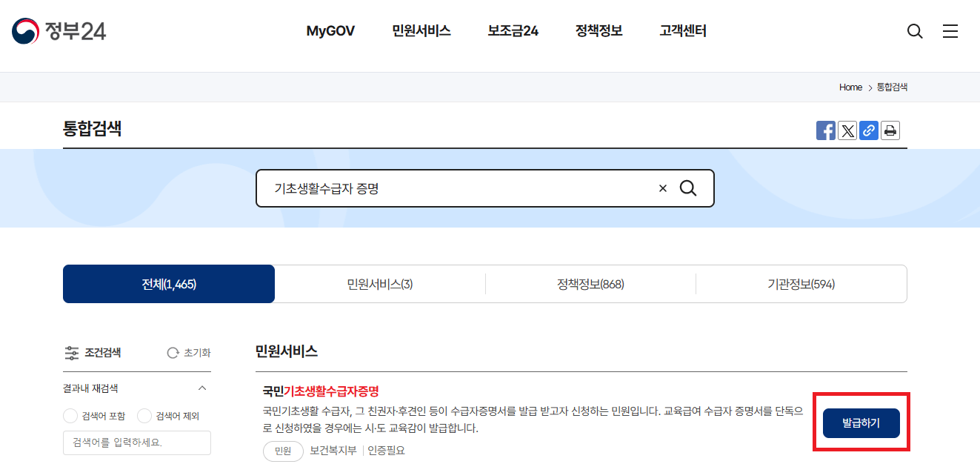This screenshot has height=464, width=980.
Task: Click the 정부24 logo
Action: click(x=59, y=31)
